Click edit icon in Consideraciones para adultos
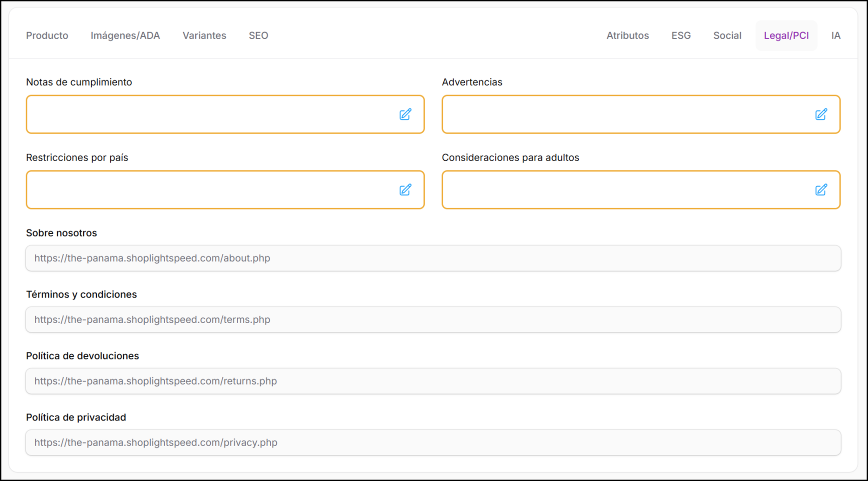Image resolution: width=868 pixels, height=481 pixels. [821, 190]
